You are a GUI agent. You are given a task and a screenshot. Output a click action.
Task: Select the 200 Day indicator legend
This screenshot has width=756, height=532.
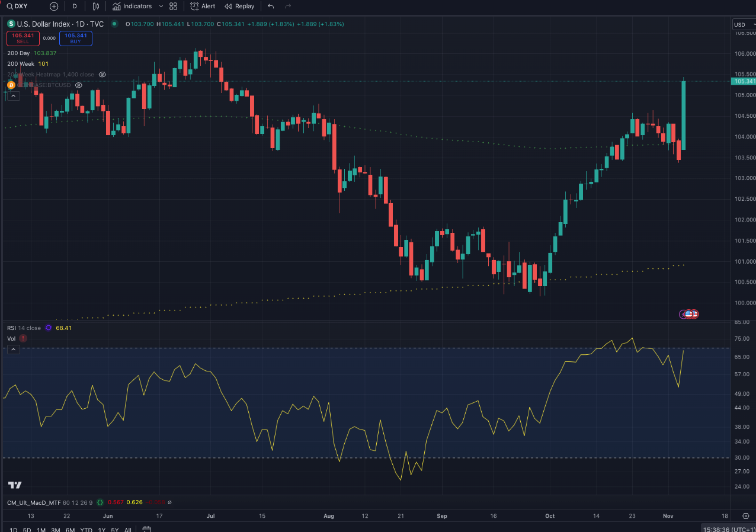(18, 53)
